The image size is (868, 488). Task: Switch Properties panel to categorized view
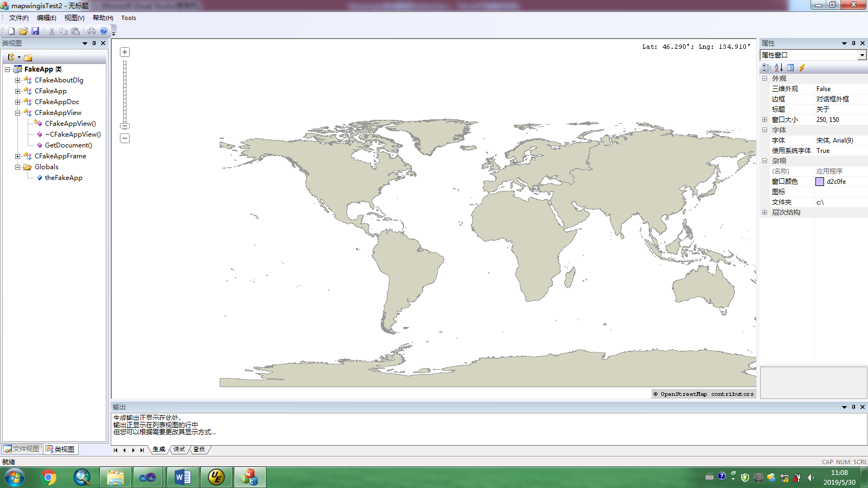click(767, 67)
